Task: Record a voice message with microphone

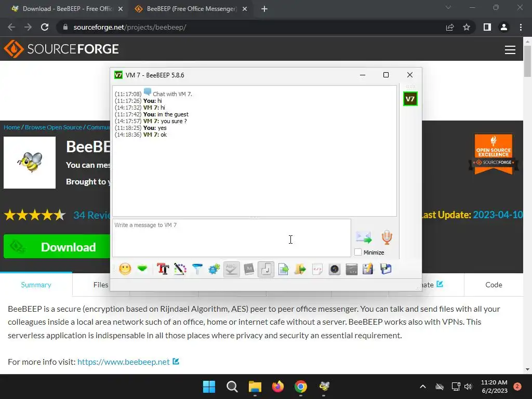Action: [x=387, y=237]
